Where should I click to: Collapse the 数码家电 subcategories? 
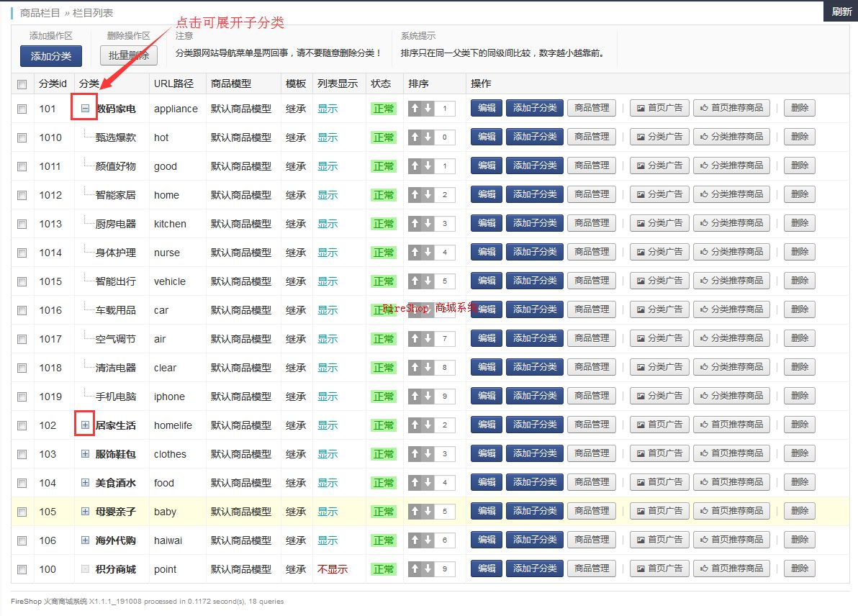(x=85, y=109)
